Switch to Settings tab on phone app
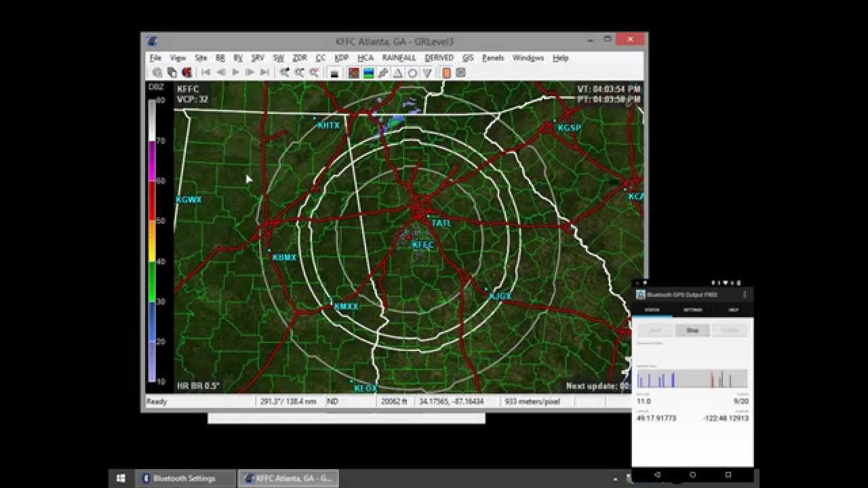 point(692,310)
